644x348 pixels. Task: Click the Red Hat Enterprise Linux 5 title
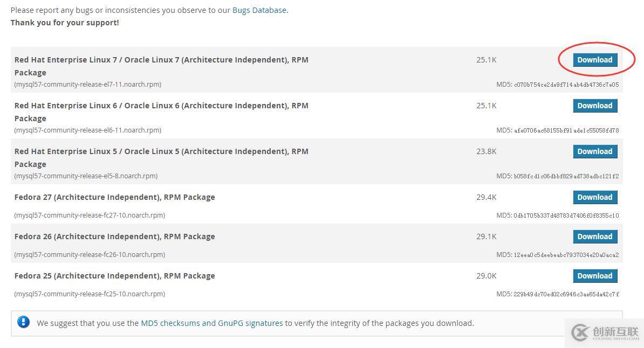point(161,151)
